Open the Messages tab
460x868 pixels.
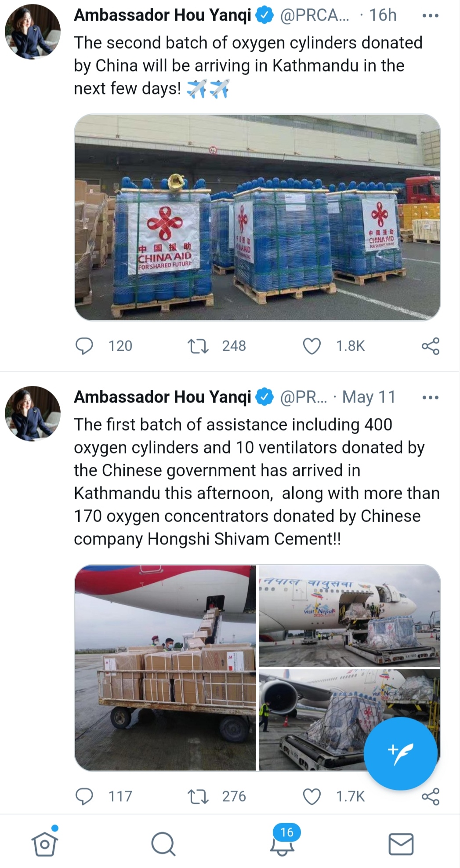tap(401, 844)
